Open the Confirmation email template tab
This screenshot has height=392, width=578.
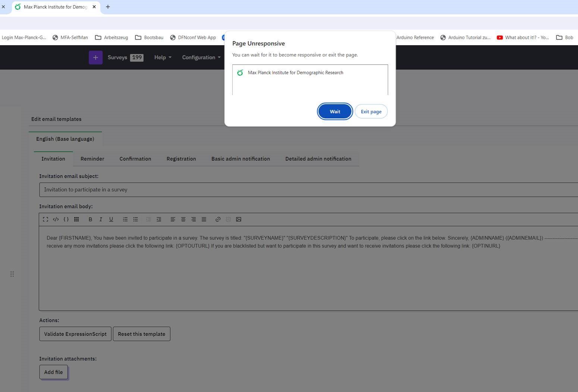click(x=135, y=159)
